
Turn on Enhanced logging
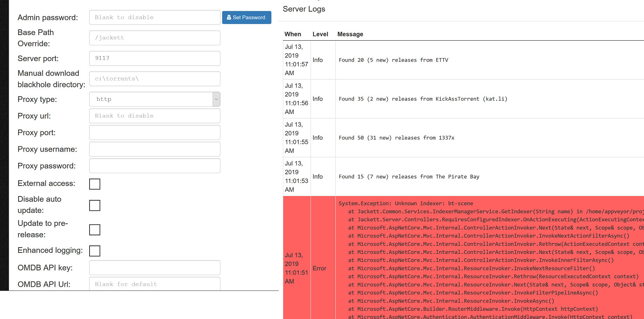(94, 251)
